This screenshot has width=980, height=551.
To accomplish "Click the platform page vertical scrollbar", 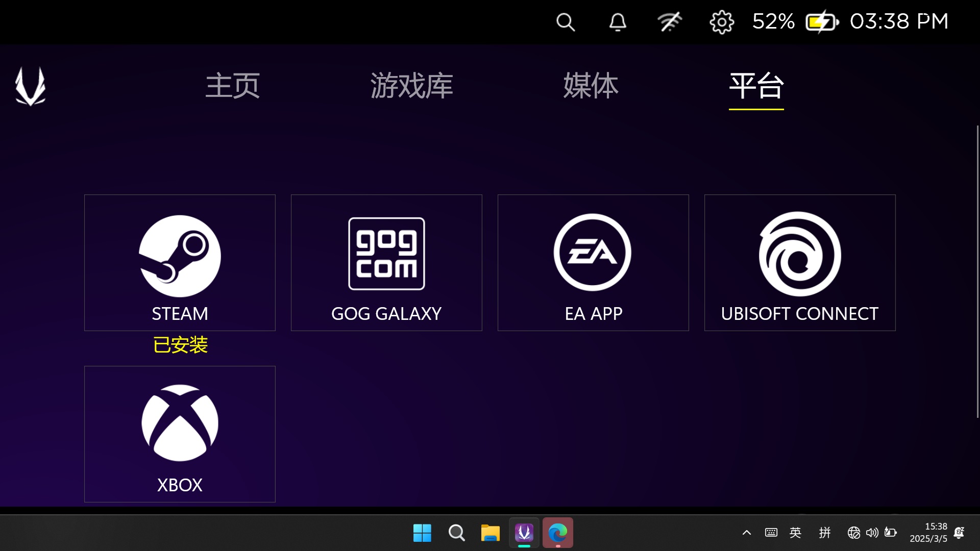I will pos(977,271).
